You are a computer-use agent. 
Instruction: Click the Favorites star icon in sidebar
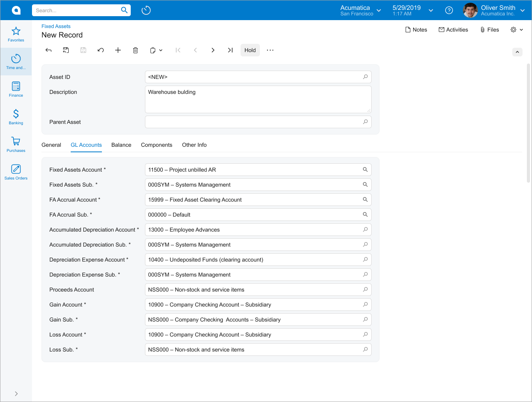[16, 31]
